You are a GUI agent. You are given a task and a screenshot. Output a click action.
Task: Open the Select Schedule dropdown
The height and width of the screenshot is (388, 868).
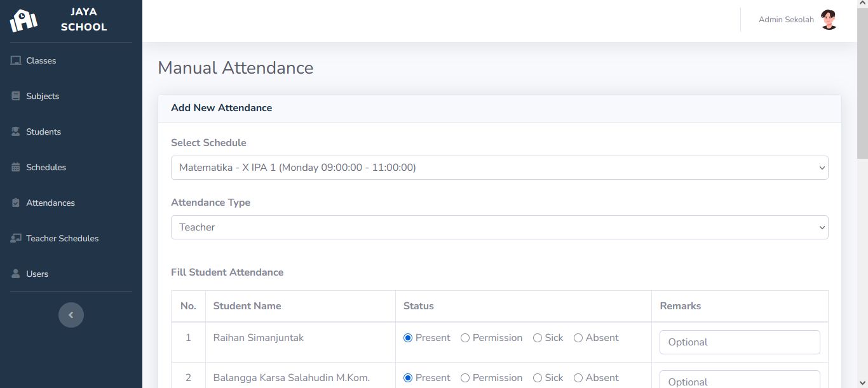[499, 168]
